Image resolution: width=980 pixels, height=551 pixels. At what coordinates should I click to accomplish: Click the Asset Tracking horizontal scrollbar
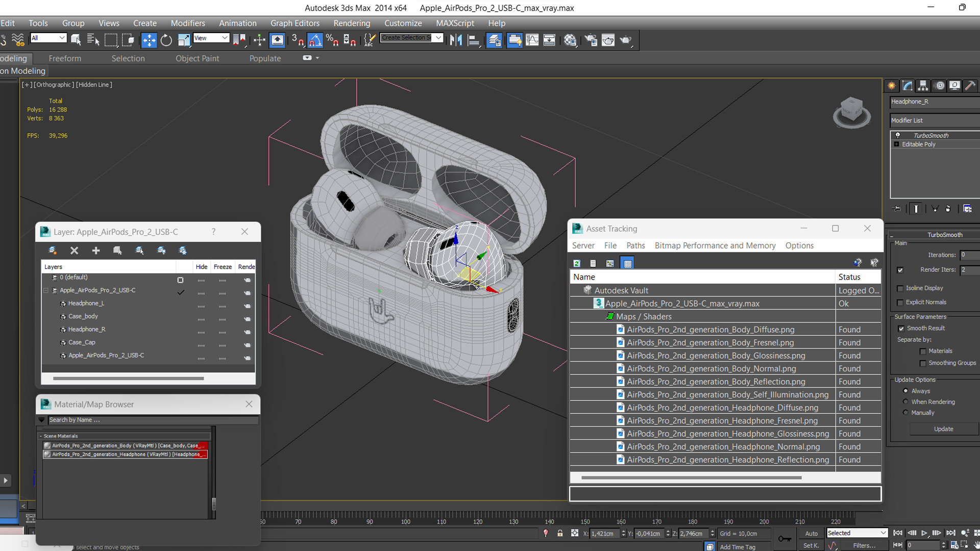691,478
